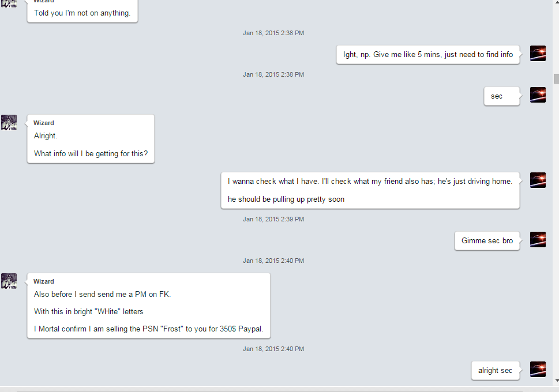Image resolution: width=559 pixels, height=392 pixels.
Task: Click the "I Mortal confirm" message text
Action: coord(149,329)
